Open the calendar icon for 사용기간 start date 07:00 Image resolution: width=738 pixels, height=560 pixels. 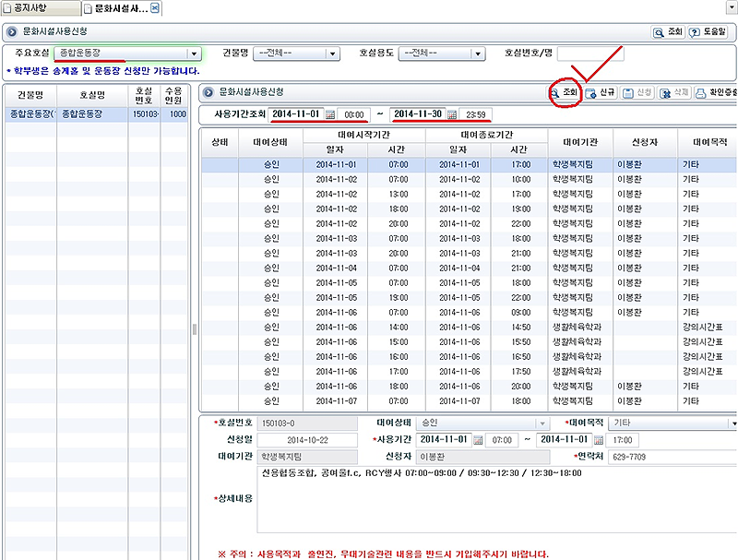point(478,440)
